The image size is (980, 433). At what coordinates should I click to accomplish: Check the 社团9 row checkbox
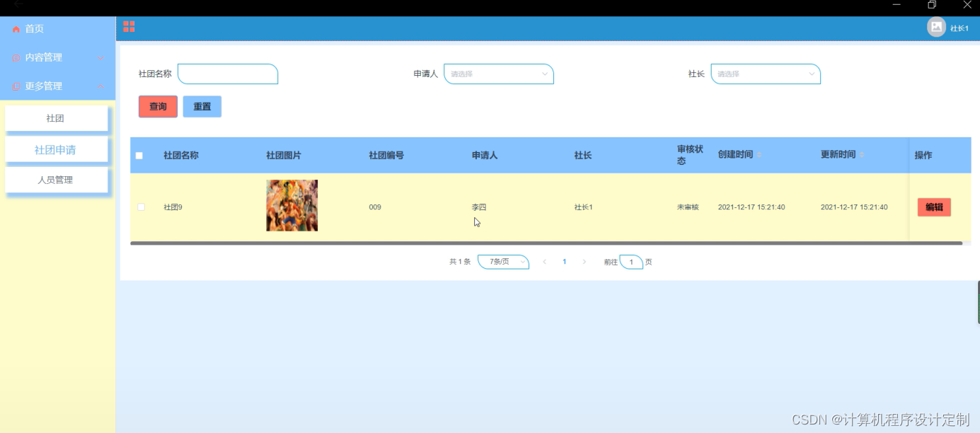[x=142, y=207]
